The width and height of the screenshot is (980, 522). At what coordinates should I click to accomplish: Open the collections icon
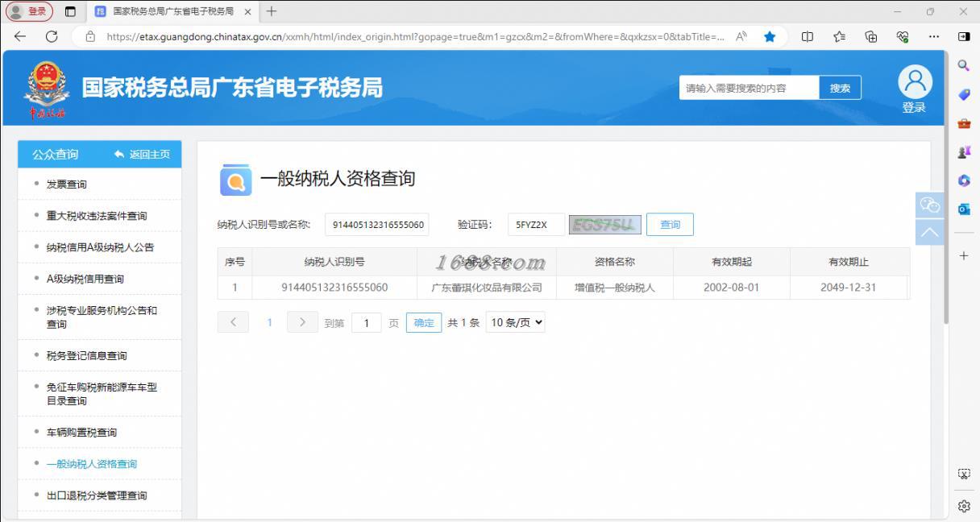click(870, 36)
